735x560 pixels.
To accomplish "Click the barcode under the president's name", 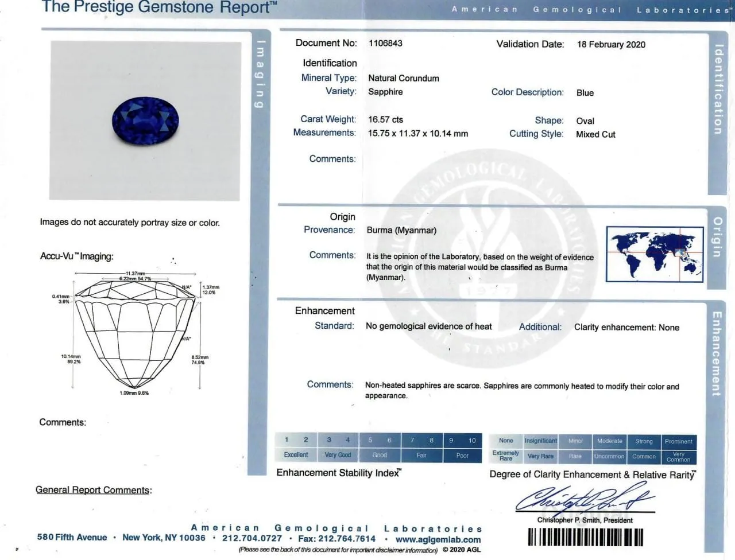I will 585,537.
